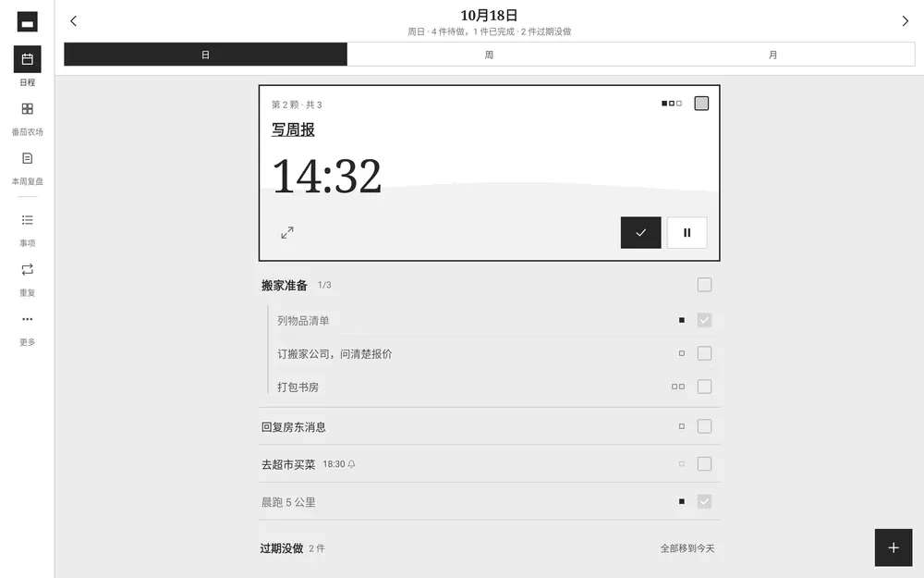This screenshot has width=924, height=578.
Task: Select the 回复房东消息 task
Action: pos(294,427)
